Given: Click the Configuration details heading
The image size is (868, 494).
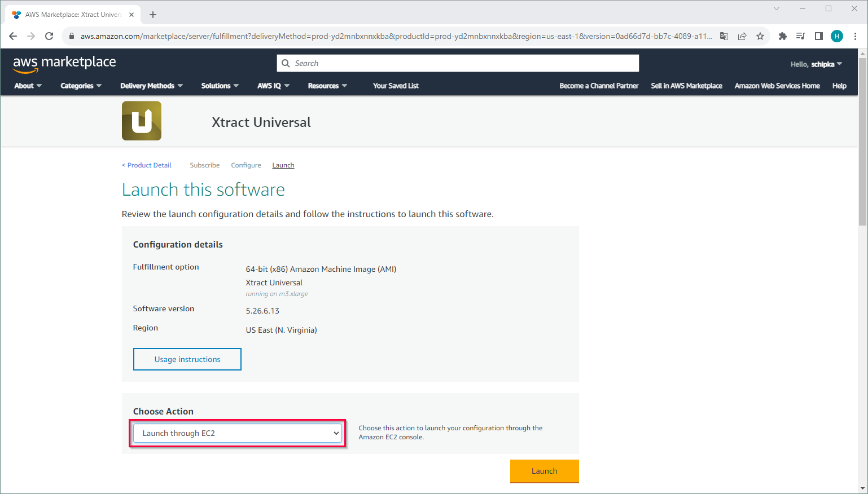Looking at the screenshot, I should 178,244.
